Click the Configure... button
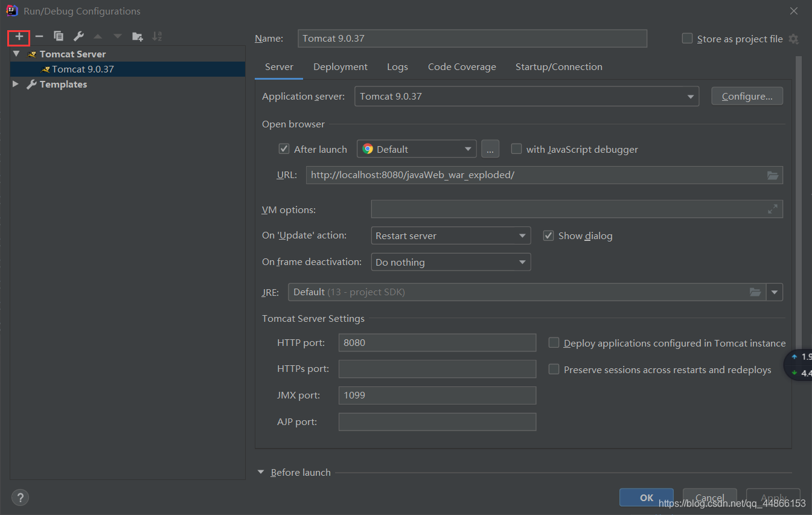Viewport: 812px width, 515px height. click(747, 97)
